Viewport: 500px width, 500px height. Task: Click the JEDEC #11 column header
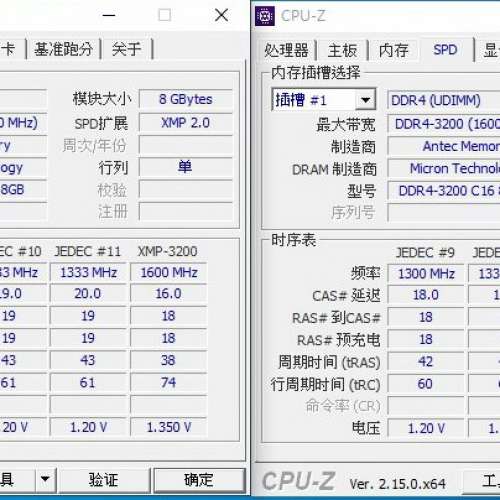coord(88,251)
